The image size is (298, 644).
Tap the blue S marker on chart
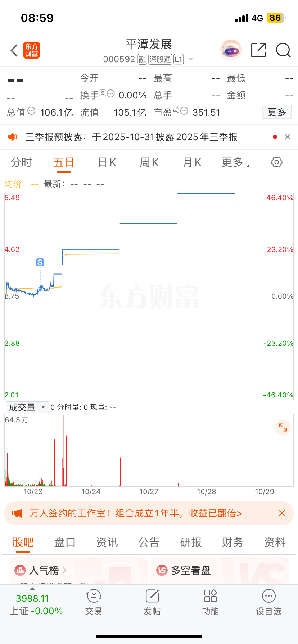pyautogui.click(x=40, y=262)
